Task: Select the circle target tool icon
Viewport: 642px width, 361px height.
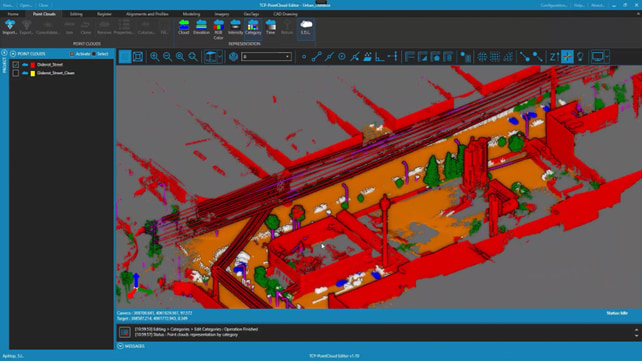Action: 342,57
